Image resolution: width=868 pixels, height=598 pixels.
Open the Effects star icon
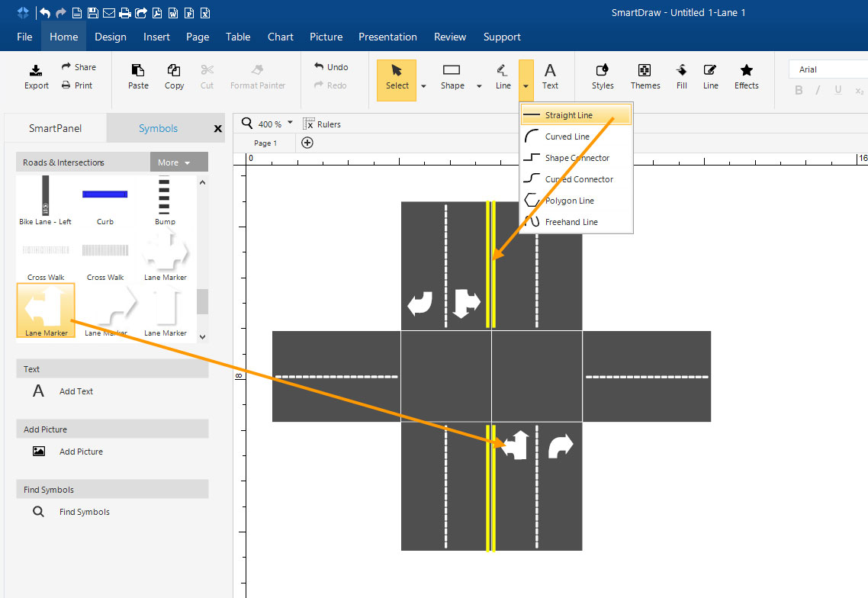[x=746, y=71]
